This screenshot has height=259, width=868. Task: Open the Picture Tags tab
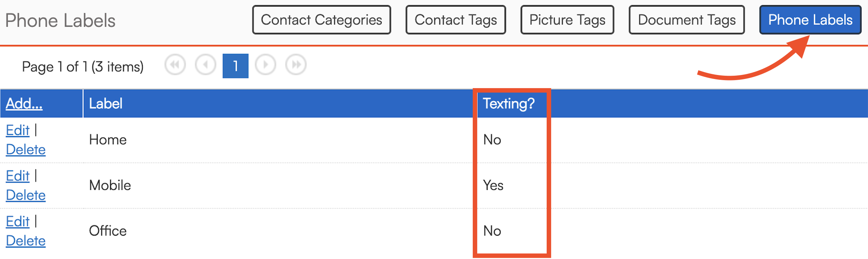[x=567, y=20]
